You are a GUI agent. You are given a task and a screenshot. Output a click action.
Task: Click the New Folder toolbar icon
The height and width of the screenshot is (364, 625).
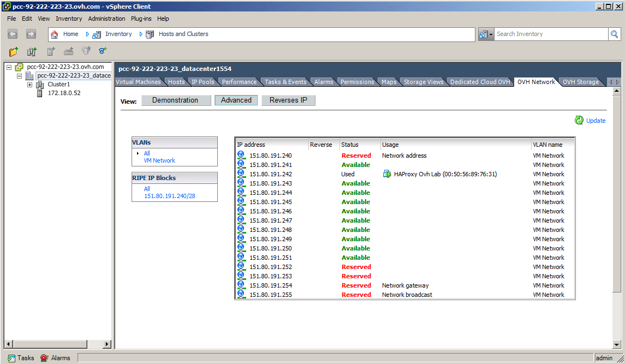[14, 51]
